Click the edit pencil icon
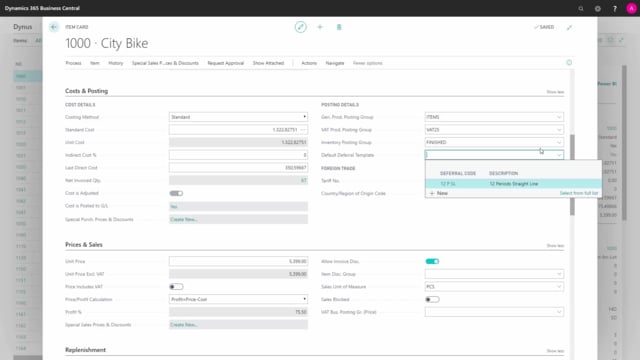This screenshot has height=360, width=640. 300,27
